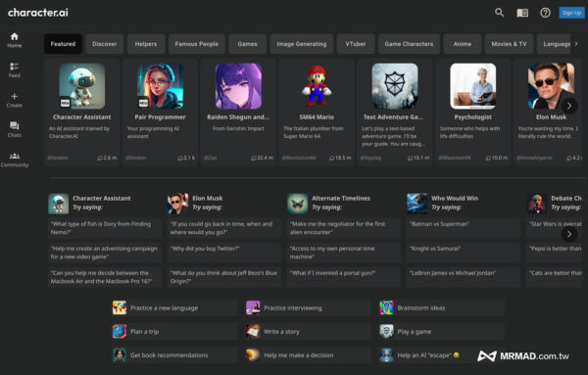Switch to the Discover tab
This screenshot has width=588, height=375.
(x=104, y=44)
